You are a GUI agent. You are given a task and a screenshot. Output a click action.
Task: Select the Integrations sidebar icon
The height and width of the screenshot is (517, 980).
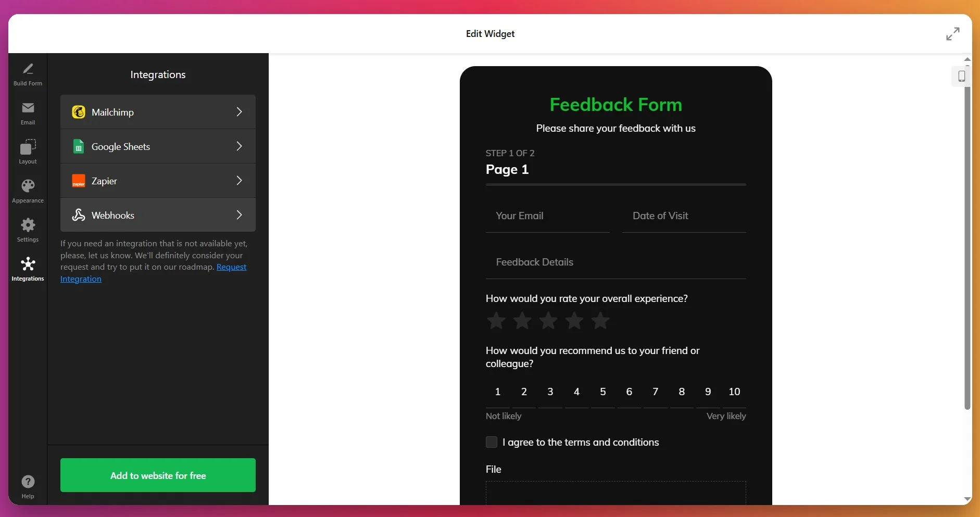(28, 269)
